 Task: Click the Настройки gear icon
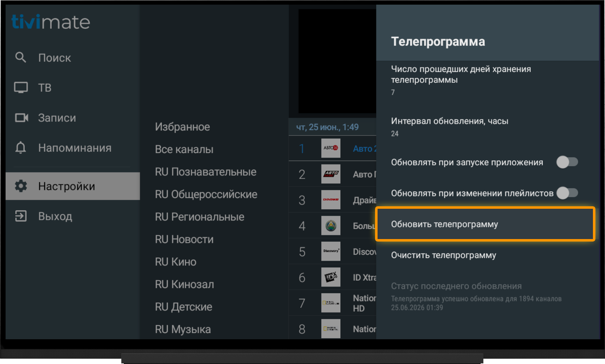pyautogui.click(x=21, y=186)
